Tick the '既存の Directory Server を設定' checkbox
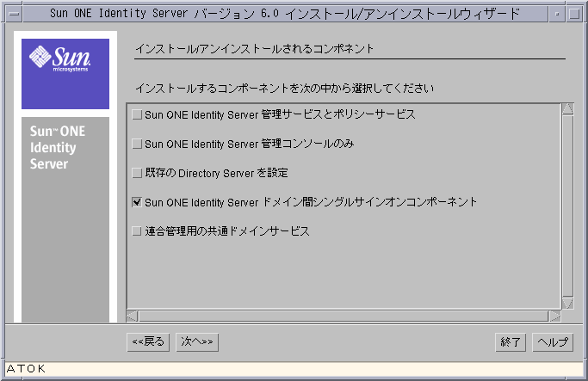The image size is (588, 381). 137,173
